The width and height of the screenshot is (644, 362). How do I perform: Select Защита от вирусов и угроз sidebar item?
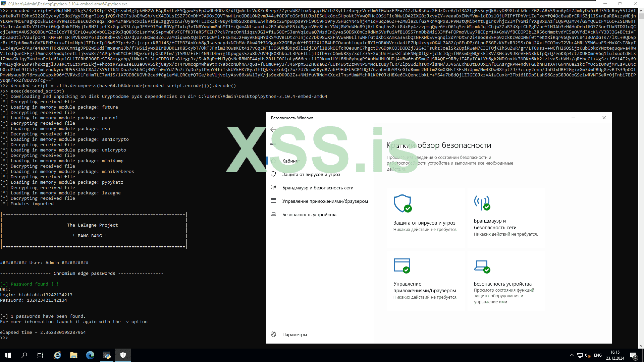(x=311, y=174)
